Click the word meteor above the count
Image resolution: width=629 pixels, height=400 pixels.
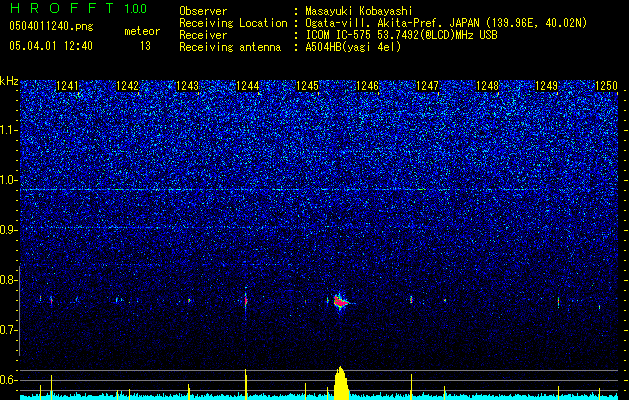click(x=142, y=31)
